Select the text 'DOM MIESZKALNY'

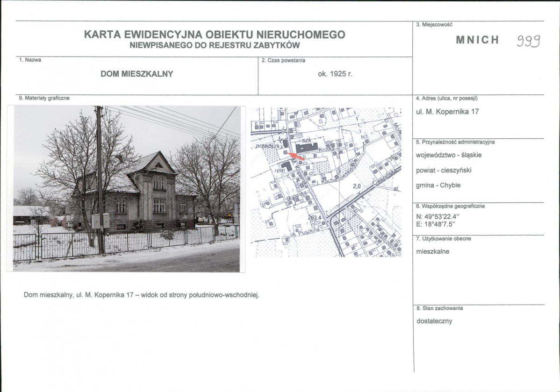(x=137, y=74)
